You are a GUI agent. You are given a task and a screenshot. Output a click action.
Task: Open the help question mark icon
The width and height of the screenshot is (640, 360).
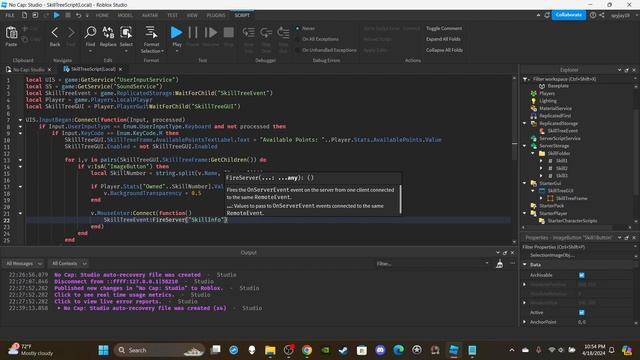point(593,15)
